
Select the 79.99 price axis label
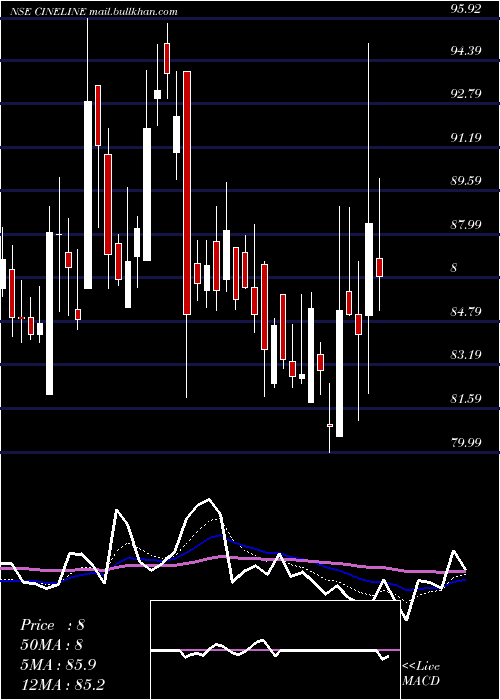tap(466, 442)
